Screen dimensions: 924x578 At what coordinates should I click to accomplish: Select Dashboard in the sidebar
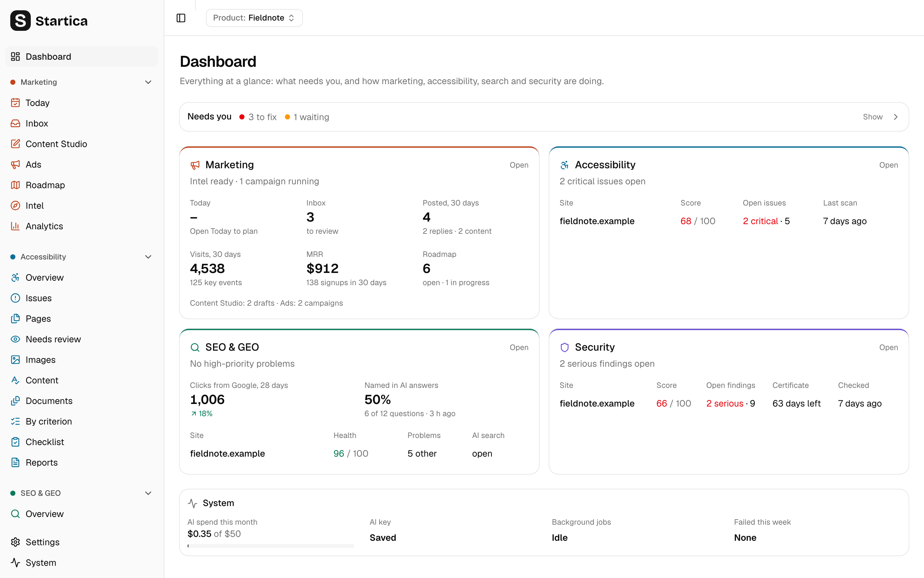pos(82,57)
